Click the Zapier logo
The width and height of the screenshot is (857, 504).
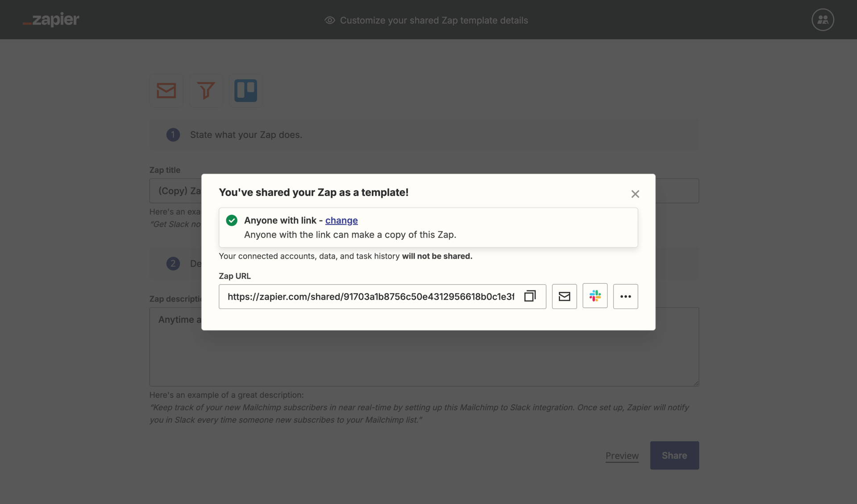[x=50, y=20]
